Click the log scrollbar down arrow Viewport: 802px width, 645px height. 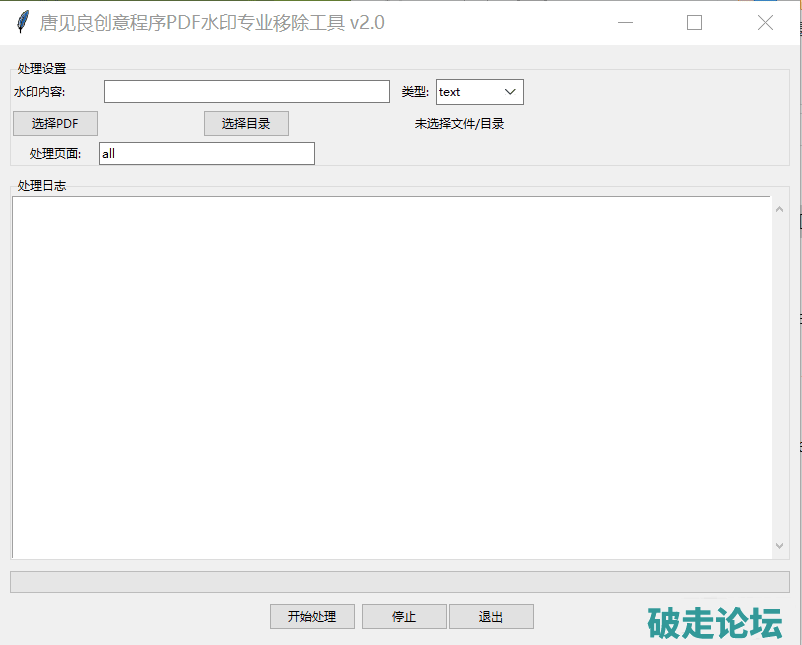tap(780, 546)
